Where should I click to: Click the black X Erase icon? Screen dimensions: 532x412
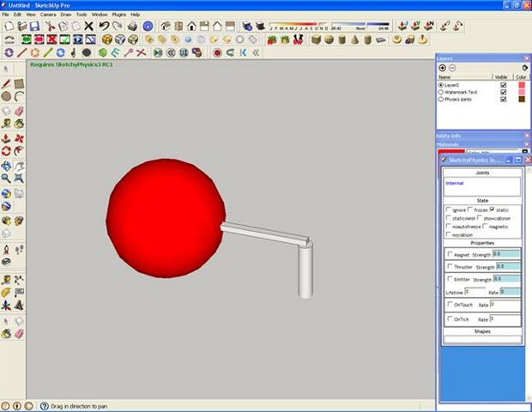pyautogui.click(x=88, y=27)
